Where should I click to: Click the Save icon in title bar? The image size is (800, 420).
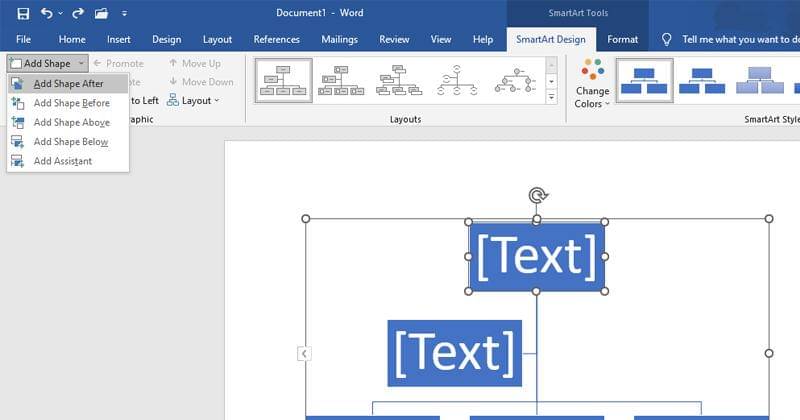click(22, 14)
